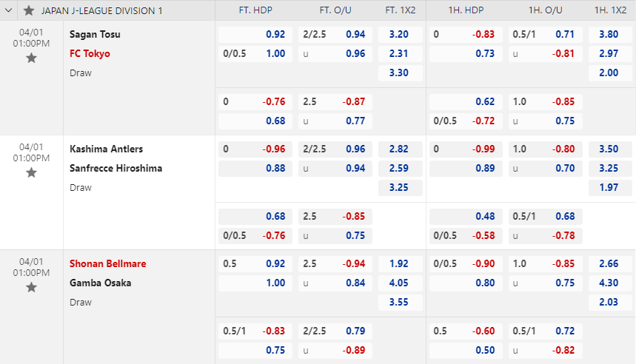Select FT draw odds 3.55 in Shonan match

tap(400, 303)
